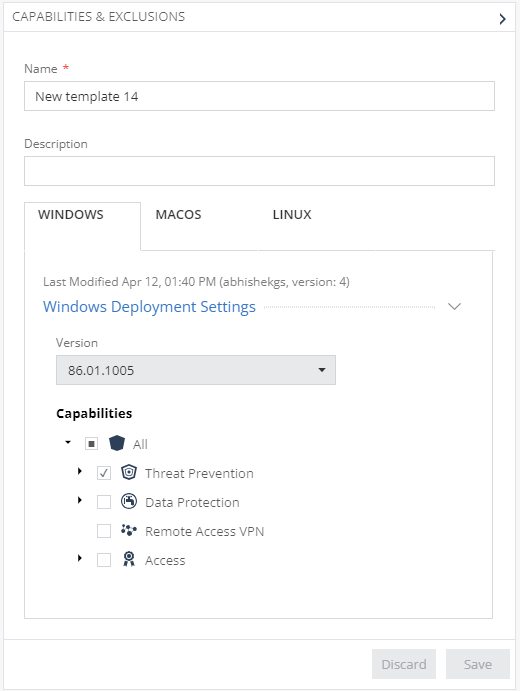This screenshot has width=520, height=691.
Task: Click the Data Protection icon
Action: (x=129, y=502)
